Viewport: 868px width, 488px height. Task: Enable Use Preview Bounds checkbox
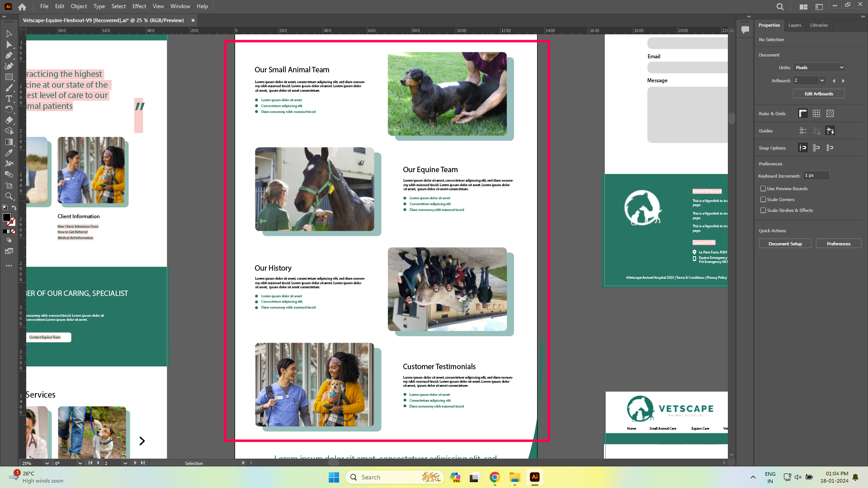(x=763, y=189)
